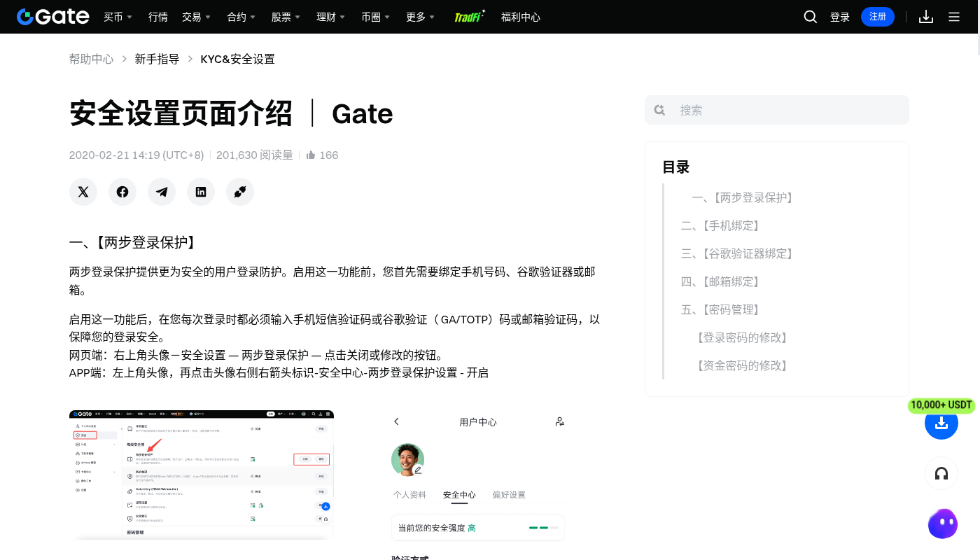Image resolution: width=980 pixels, height=560 pixels.
Task: Jump to 【登录密码的修改】 in contents
Action: click(742, 337)
